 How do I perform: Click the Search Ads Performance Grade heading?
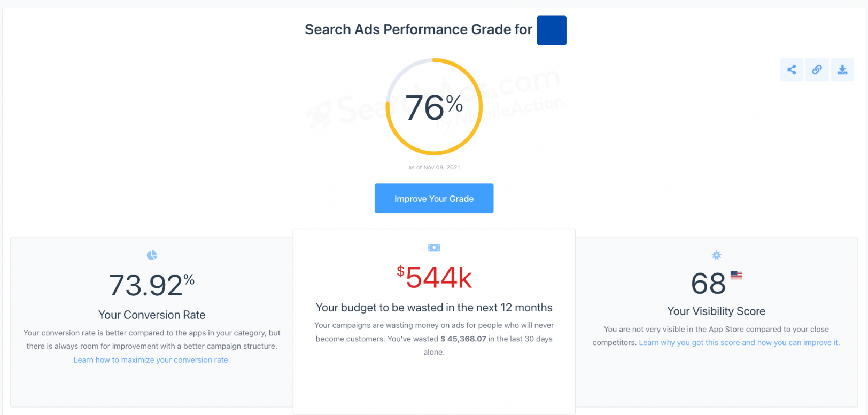pos(418,29)
